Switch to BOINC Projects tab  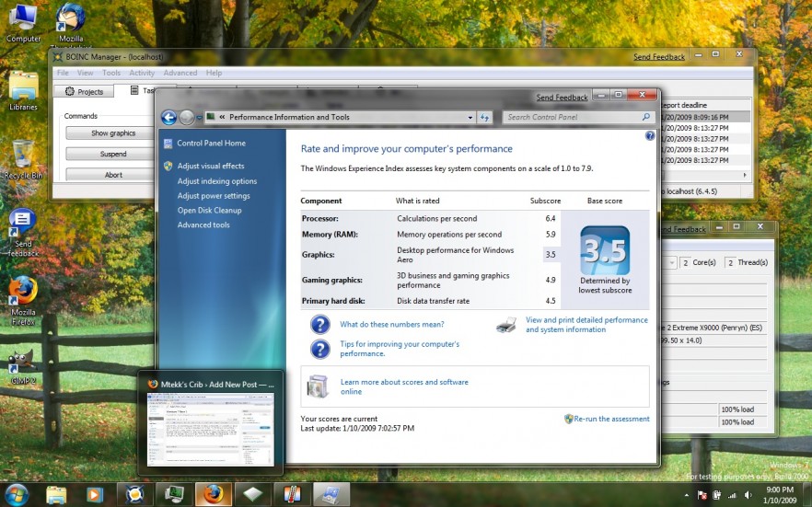(84, 92)
